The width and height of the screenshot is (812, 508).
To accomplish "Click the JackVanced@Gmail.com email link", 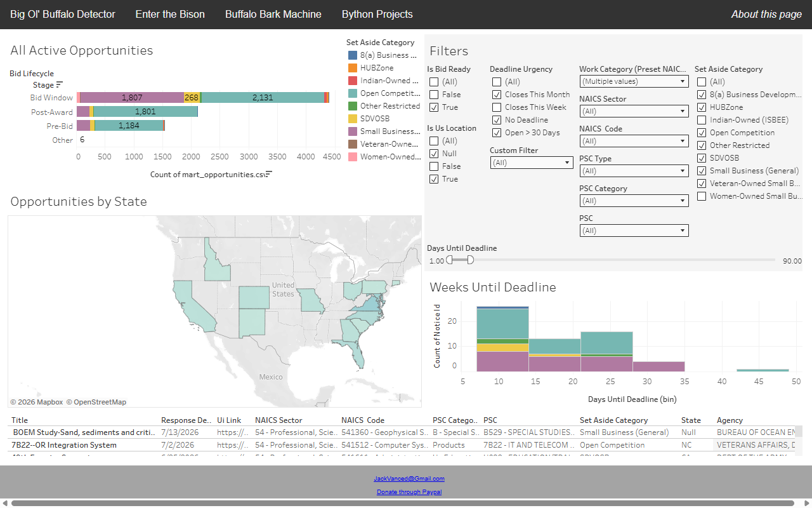I will 409,479.
